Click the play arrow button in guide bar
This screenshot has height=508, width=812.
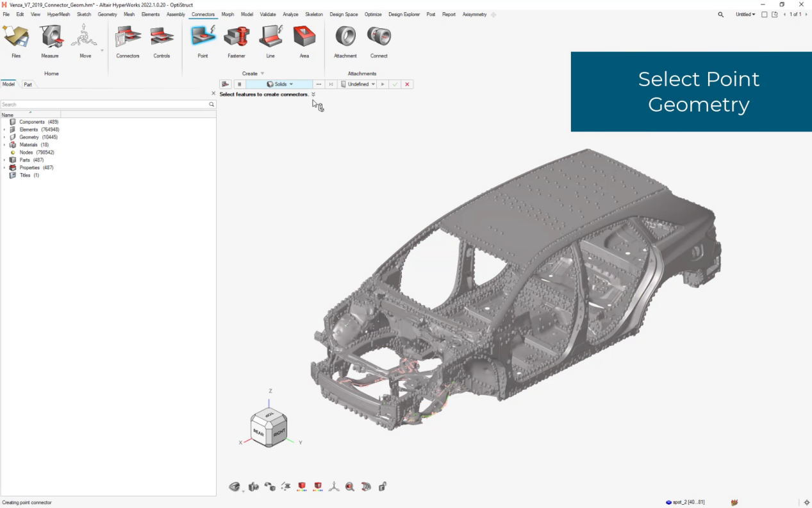(383, 84)
